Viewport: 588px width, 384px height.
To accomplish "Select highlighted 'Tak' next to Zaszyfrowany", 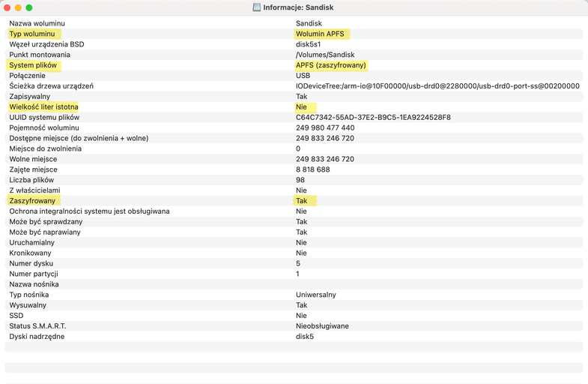I will [302, 201].
